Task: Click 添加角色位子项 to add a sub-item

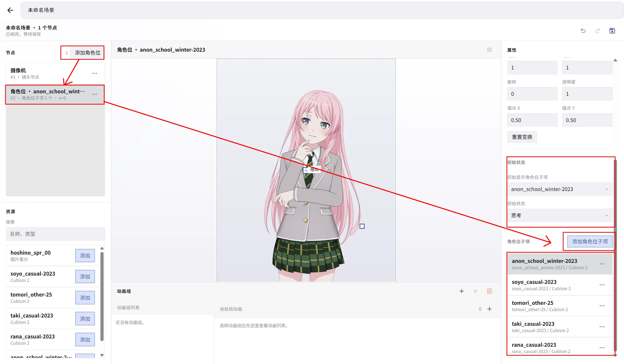Action: click(590, 241)
